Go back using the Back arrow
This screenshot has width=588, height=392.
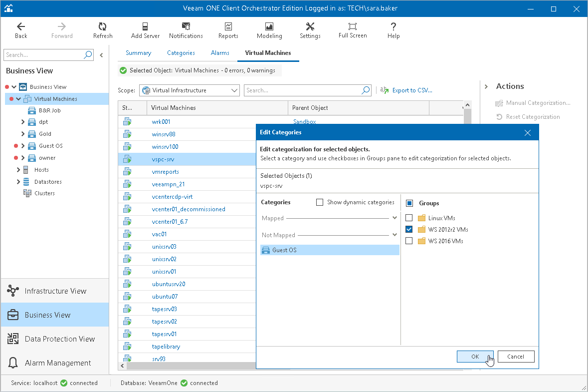[x=21, y=26]
